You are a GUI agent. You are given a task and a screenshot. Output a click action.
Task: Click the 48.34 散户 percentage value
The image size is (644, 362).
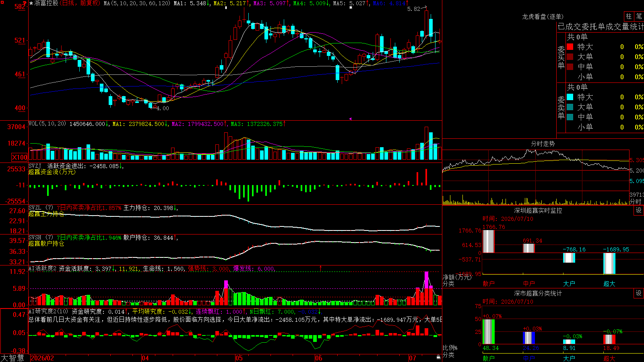(x=491, y=348)
